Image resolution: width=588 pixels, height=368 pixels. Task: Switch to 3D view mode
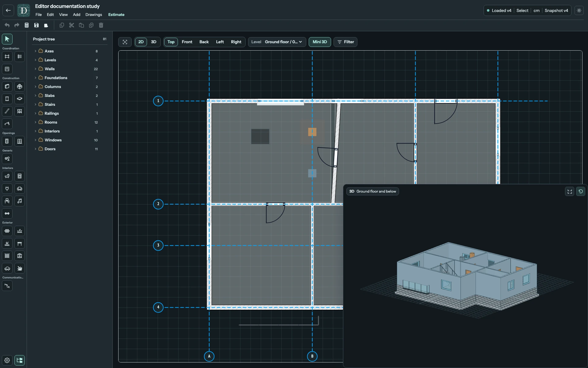(154, 42)
